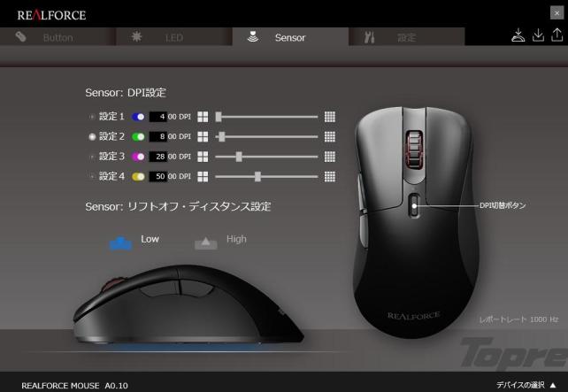Click the 設定 3 DPI slider handle
Screen dimensions: 568x392
point(239,157)
